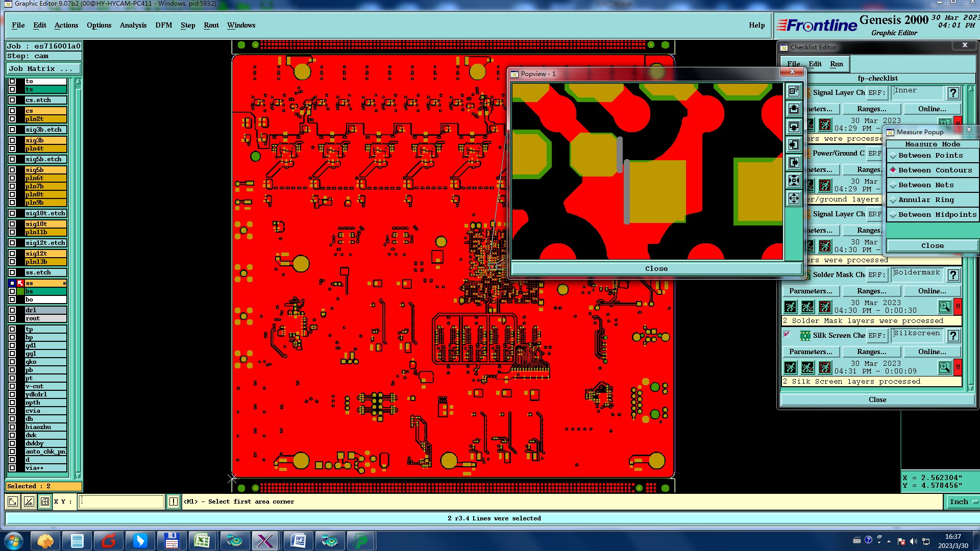This screenshot has height=551, width=980.
Task: Toggle the Silk Screen checklist checkbox
Action: pos(787,335)
